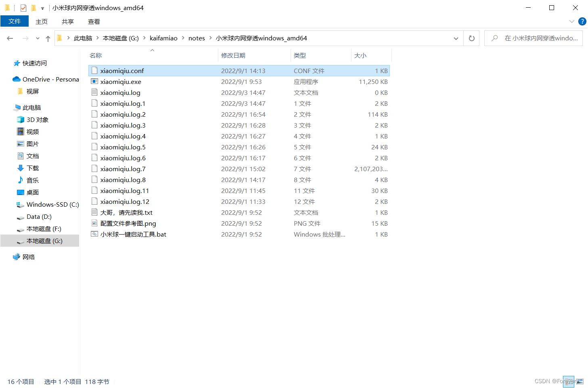Select the 小米球一键启动工具.bat batch file icon
The image size is (588, 388).
coord(94,234)
